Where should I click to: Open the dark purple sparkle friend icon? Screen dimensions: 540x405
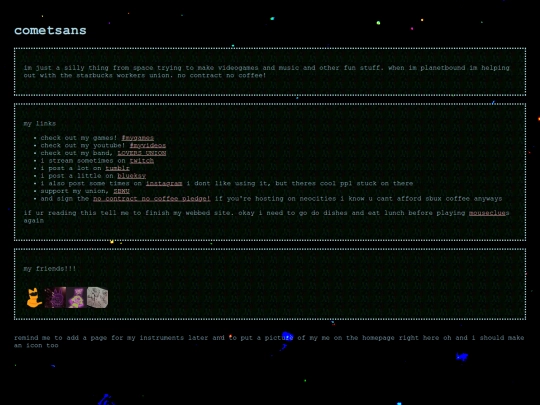[55, 298]
